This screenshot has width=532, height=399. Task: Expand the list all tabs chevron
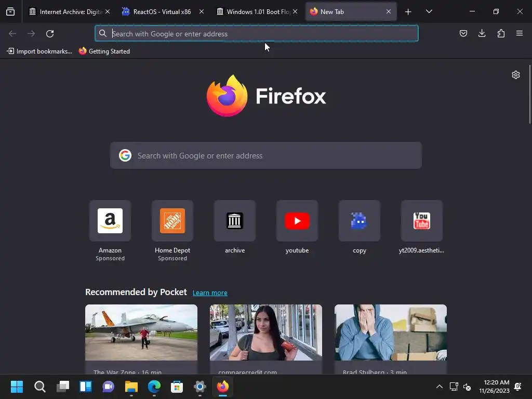(429, 11)
